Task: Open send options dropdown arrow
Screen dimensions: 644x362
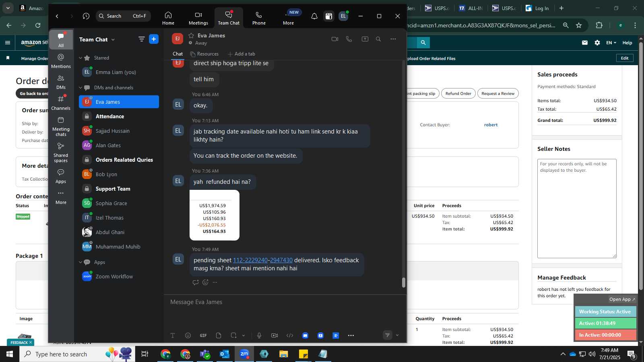Action: [x=397, y=335]
